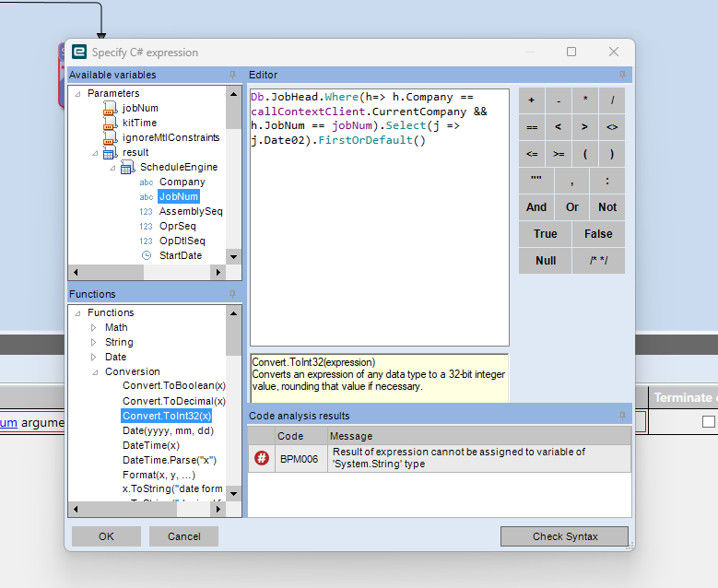Pin the Editor panel
Viewport: 718px width, 588px height.
622,75
